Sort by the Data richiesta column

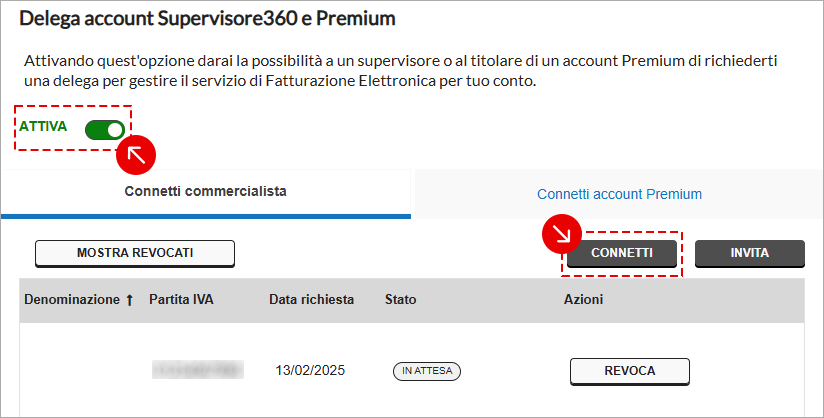[312, 300]
